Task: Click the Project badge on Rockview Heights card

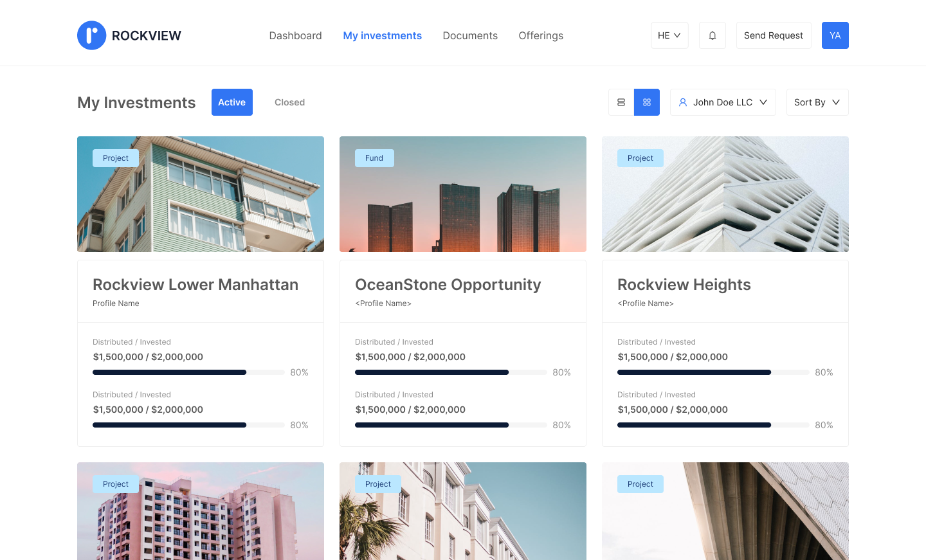Action: 640,158
